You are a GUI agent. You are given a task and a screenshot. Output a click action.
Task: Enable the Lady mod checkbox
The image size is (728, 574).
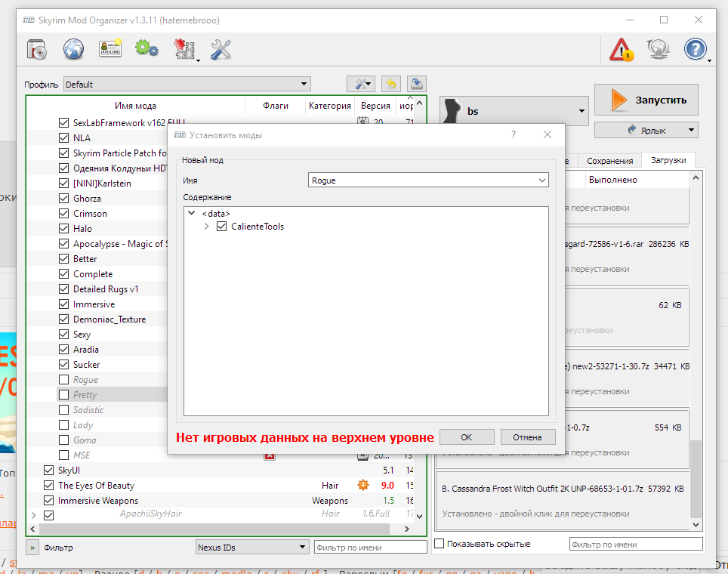[64, 425]
